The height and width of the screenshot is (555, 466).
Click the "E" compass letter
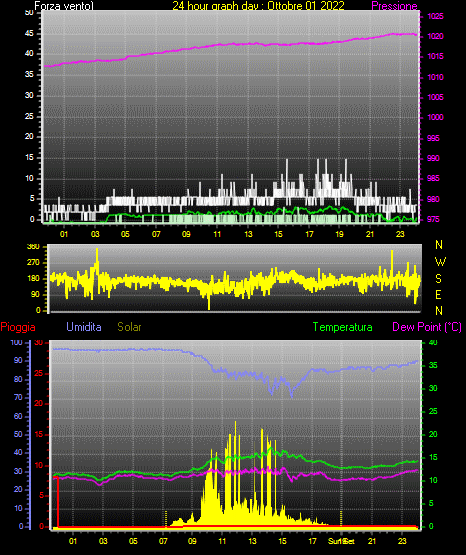click(x=438, y=295)
